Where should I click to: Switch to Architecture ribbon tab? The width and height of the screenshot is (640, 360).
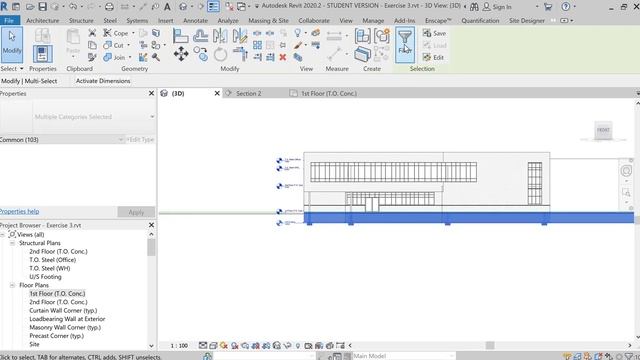pyautogui.click(x=42, y=20)
